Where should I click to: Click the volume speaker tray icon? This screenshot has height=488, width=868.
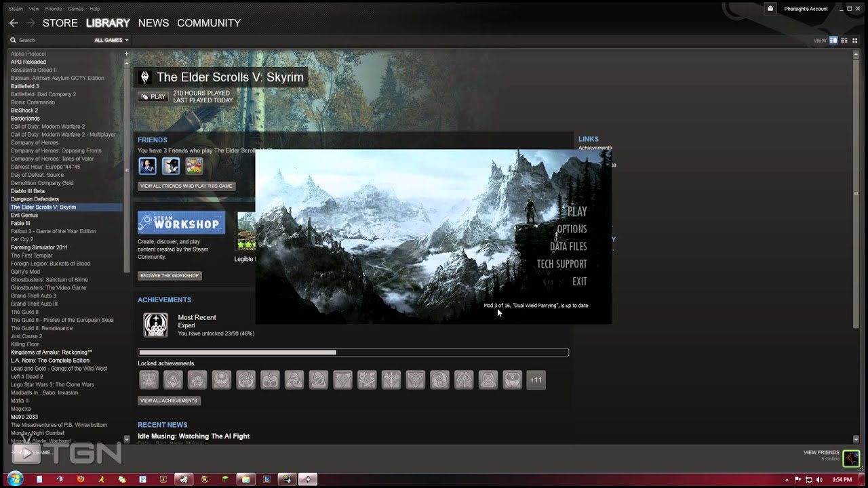pos(820,479)
